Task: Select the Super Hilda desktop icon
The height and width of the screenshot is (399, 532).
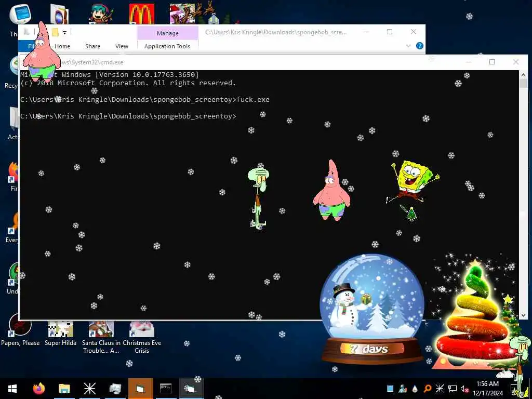Action: tap(60, 333)
